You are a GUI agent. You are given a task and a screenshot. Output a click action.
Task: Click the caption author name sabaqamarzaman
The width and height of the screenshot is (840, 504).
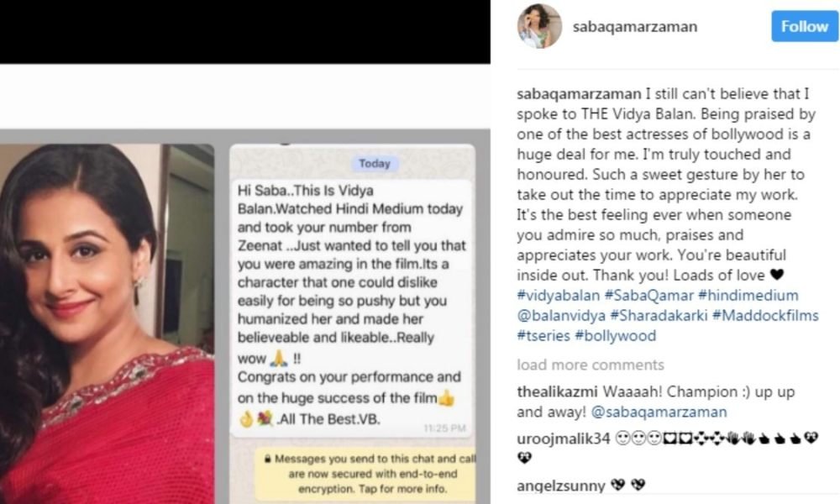click(x=579, y=94)
